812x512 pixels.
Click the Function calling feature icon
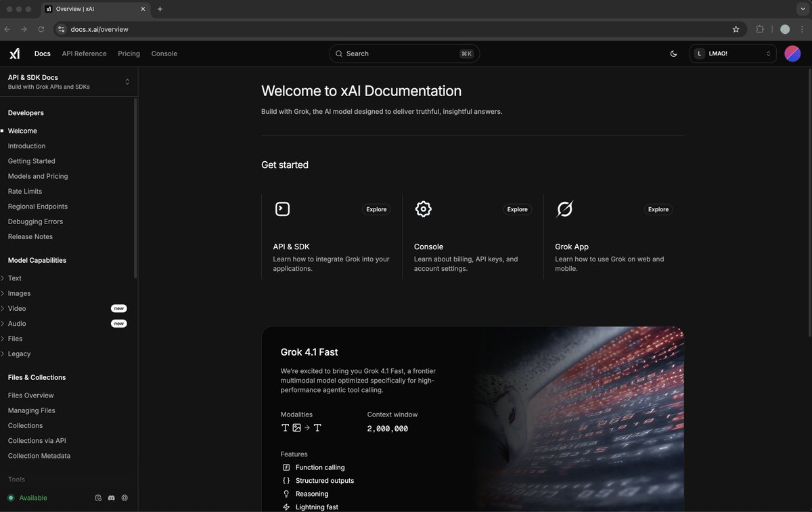(286, 467)
